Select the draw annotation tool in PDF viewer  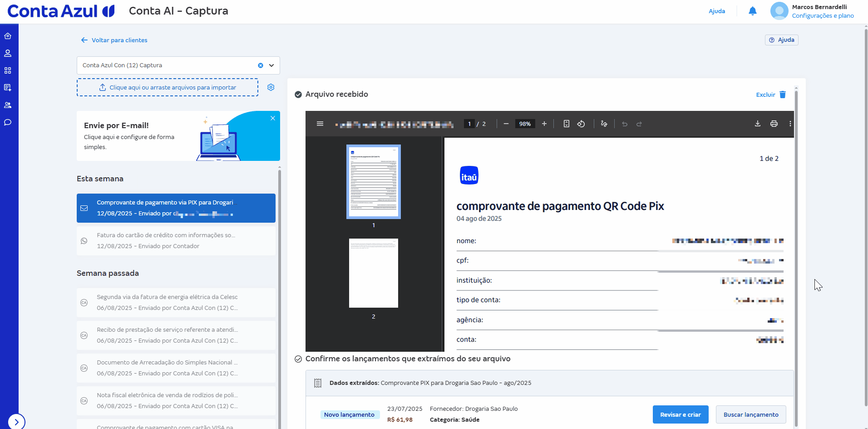coord(604,124)
